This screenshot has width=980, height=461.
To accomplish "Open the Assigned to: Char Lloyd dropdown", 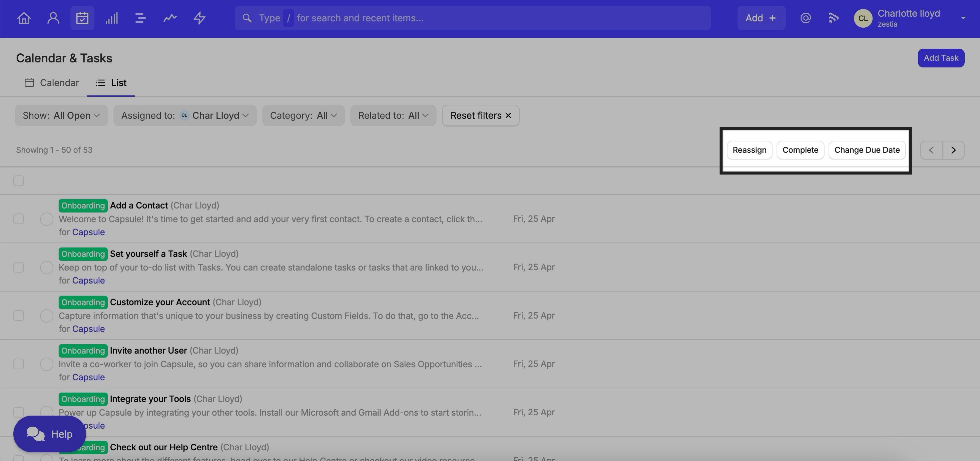I will pyautogui.click(x=185, y=116).
